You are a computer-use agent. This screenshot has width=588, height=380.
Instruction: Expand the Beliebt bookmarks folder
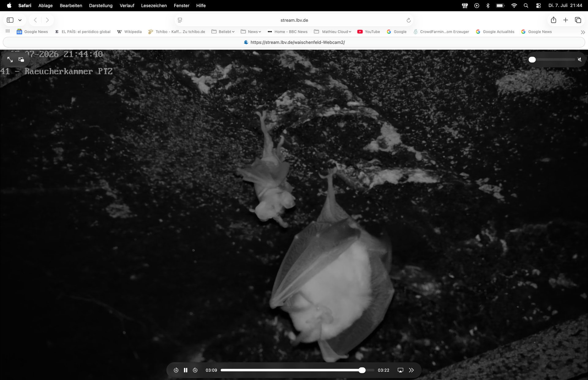[223, 32]
